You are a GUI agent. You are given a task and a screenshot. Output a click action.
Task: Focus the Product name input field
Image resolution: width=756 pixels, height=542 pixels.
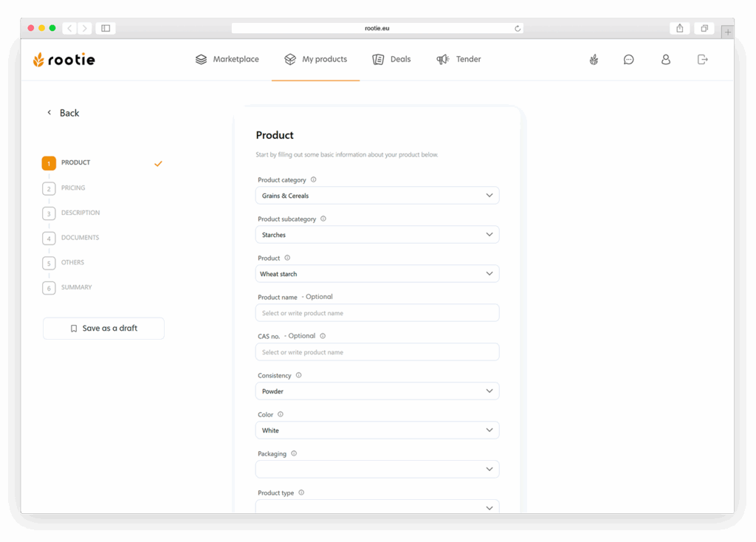[377, 313]
